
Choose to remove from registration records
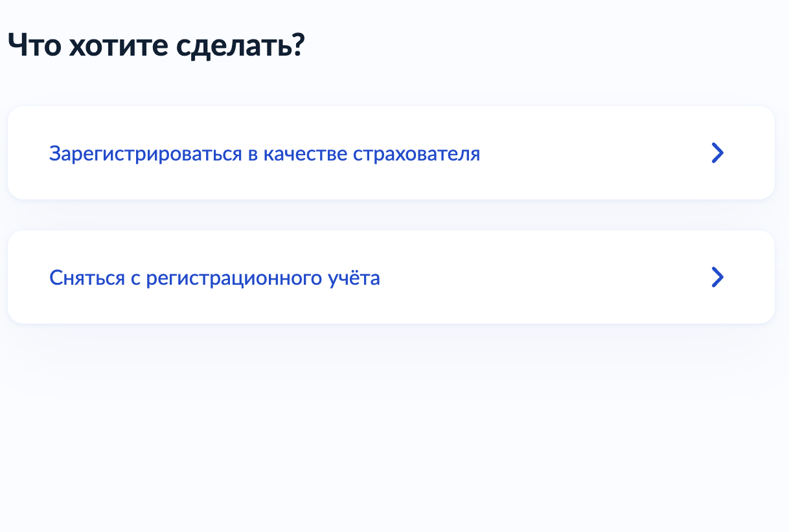click(x=214, y=278)
